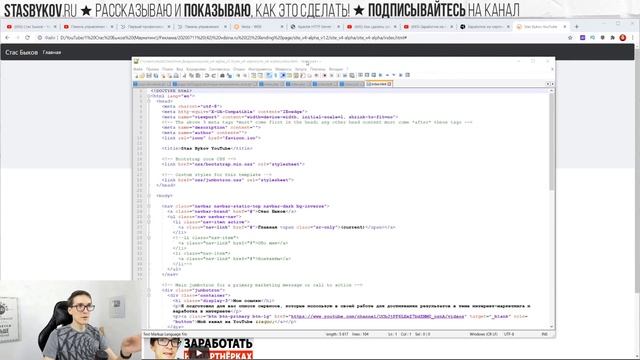The height and width of the screenshot is (360, 640).
Task: Open the Правка menu
Action: (152, 69)
